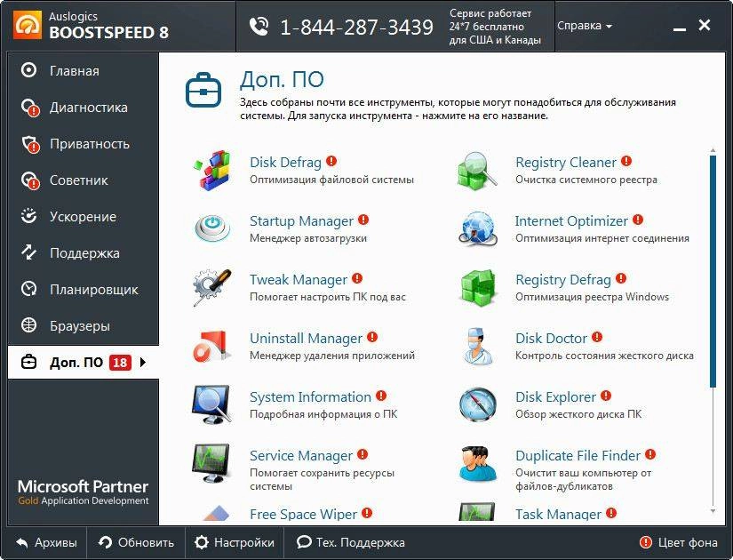The height and width of the screenshot is (560, 733).
Task: Open the Планировщик sidebar section
Action: [84, 290]
